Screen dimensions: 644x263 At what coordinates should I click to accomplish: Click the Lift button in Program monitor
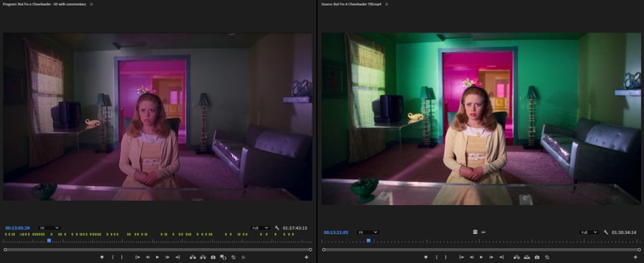click(193, 257)
